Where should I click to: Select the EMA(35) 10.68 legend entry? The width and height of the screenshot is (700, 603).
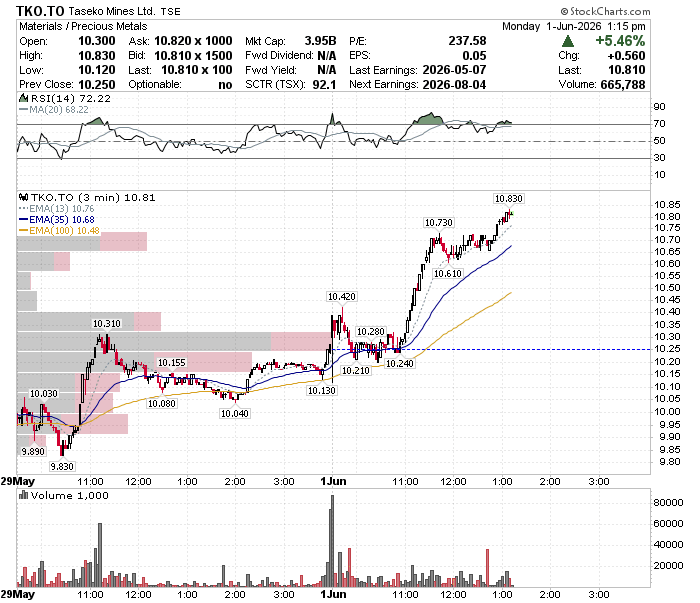pos(57,220)
